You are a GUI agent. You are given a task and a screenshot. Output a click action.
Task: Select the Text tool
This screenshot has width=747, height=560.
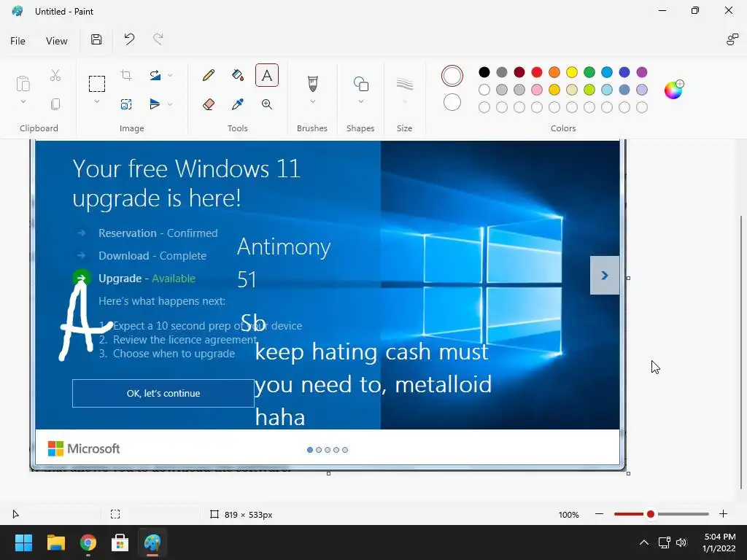point(267,75)
